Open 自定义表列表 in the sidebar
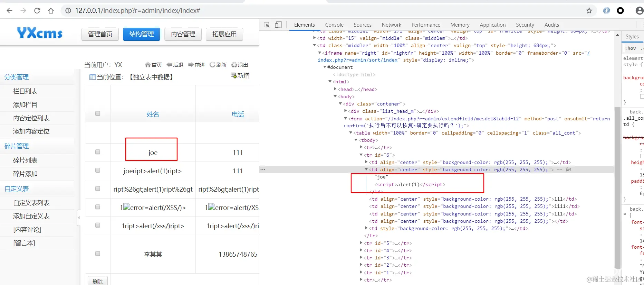Viewport: 644px width, 285px height. click(x=31, y=203)
